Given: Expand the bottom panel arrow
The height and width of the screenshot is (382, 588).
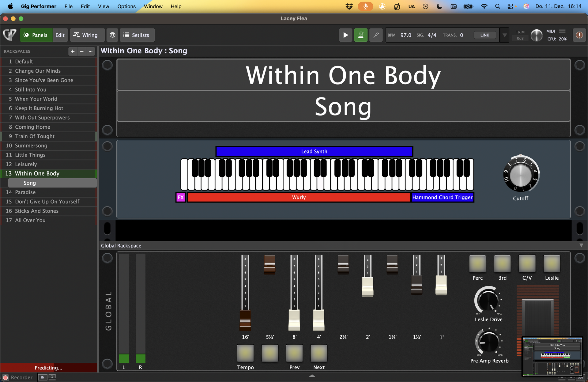Looking at the screenshot, I should [x=312, y=376].
